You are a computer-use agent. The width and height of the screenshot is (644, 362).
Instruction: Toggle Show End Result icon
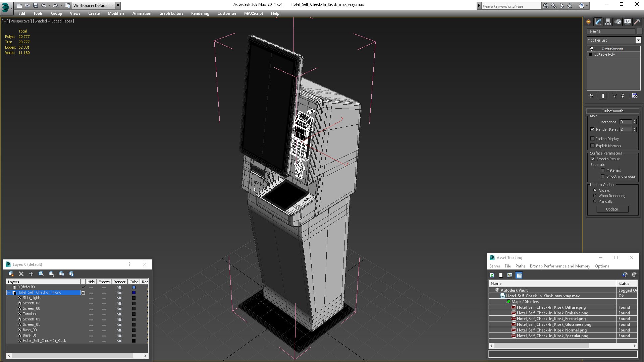pos(603,96)
